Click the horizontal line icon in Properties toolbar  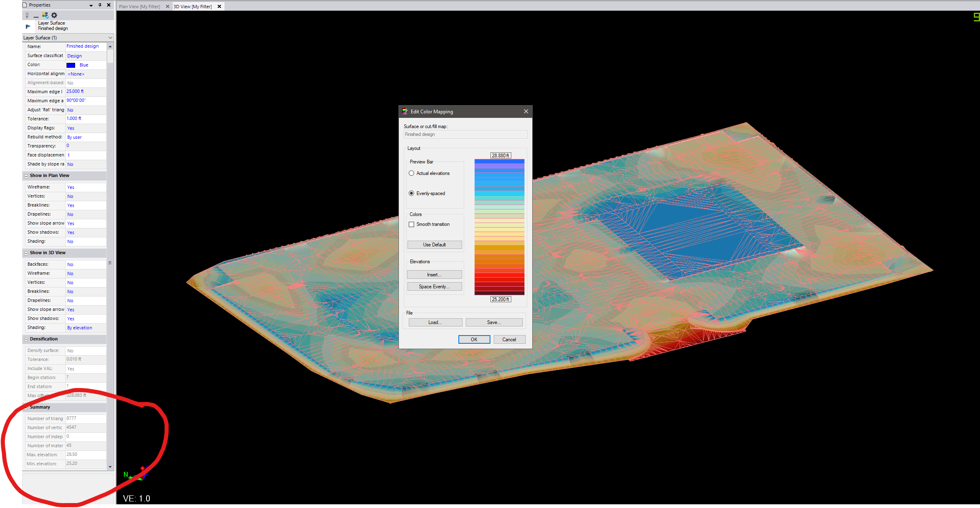point(36,16)
